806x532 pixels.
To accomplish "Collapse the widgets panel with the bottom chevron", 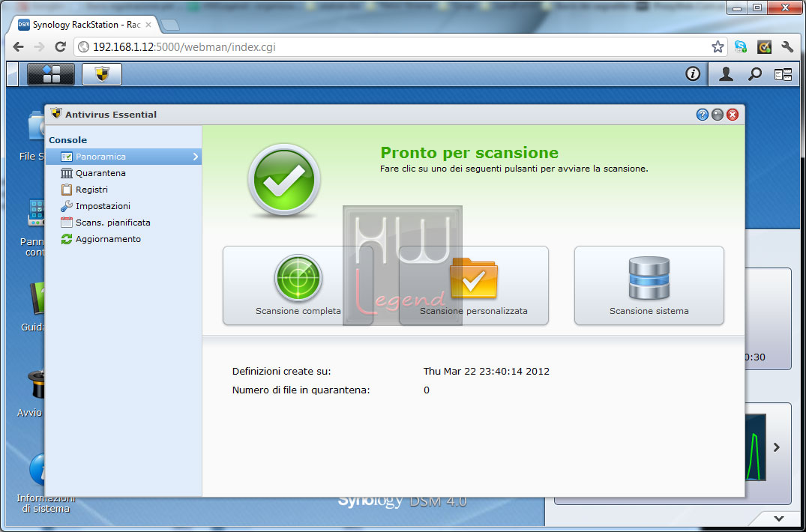I will pyautogui.click(x=779, y=519).
